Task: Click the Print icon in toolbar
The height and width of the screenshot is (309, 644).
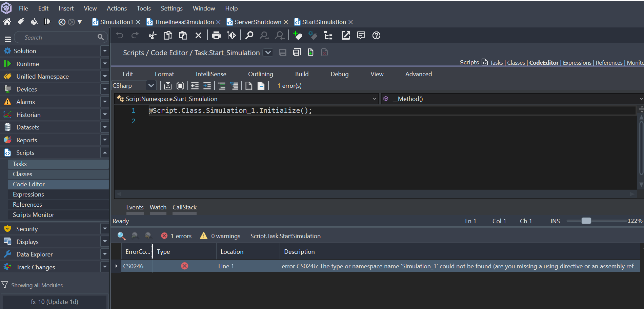Action: coord(216,36)
